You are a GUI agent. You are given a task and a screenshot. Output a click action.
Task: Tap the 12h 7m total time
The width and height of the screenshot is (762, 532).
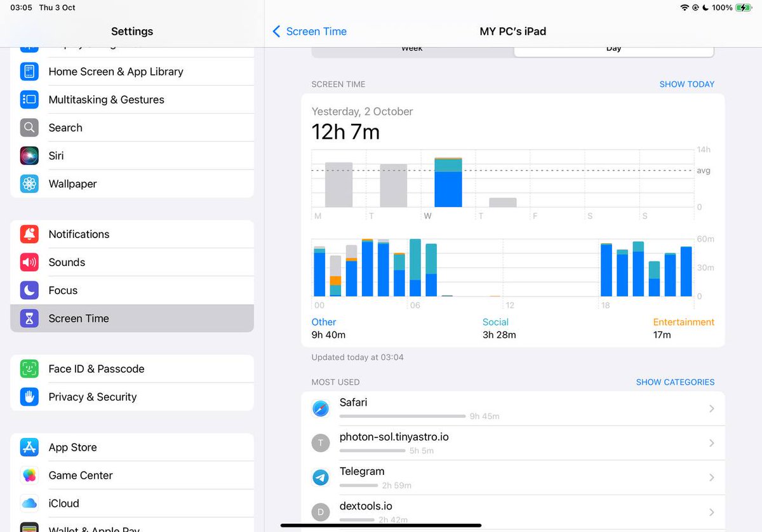coord(345,132)
